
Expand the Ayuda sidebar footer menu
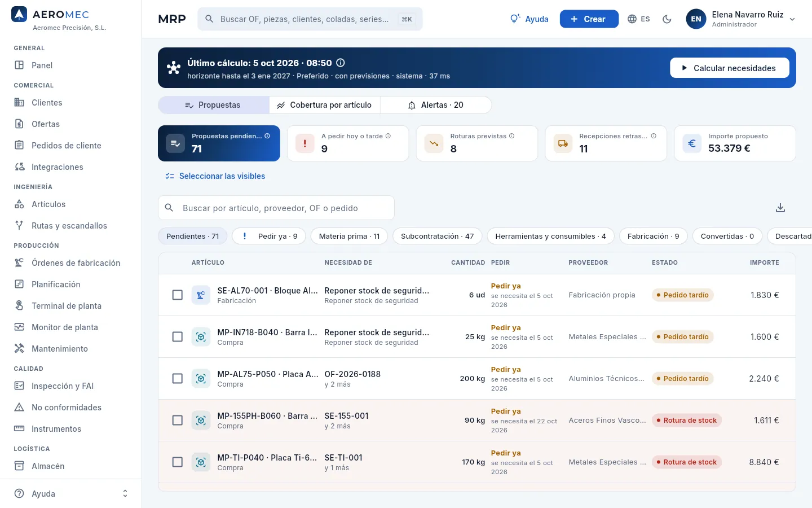70,494
